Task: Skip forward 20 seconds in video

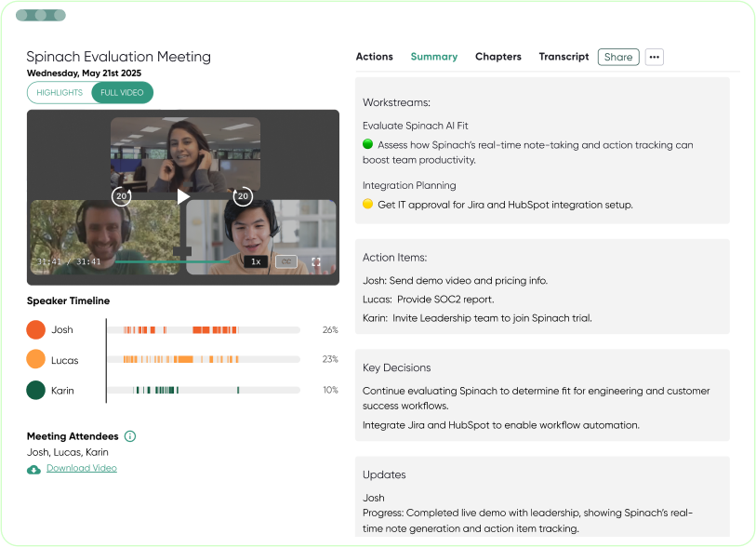Action: (x=243, y=196)
